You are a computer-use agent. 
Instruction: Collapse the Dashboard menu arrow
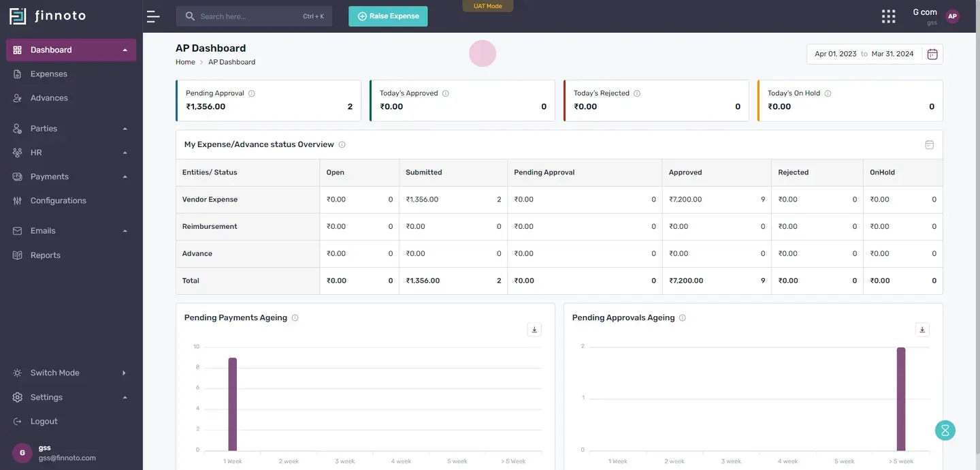coord(125,50)
